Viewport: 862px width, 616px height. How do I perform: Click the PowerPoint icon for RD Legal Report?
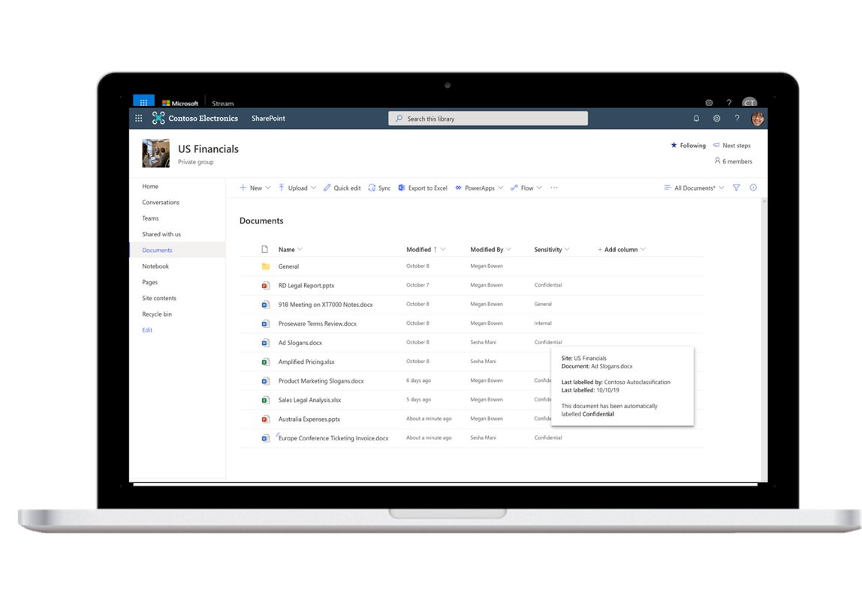click(x=266, y=286)
